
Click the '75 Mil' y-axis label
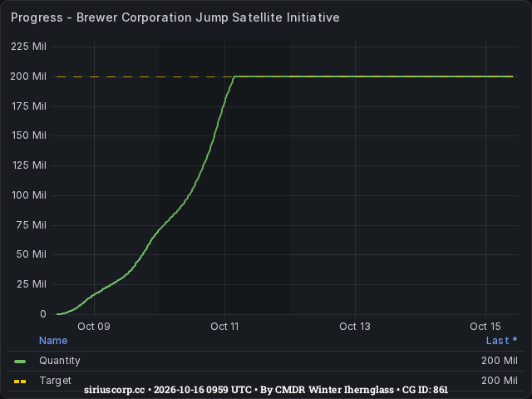pos(32,225)
